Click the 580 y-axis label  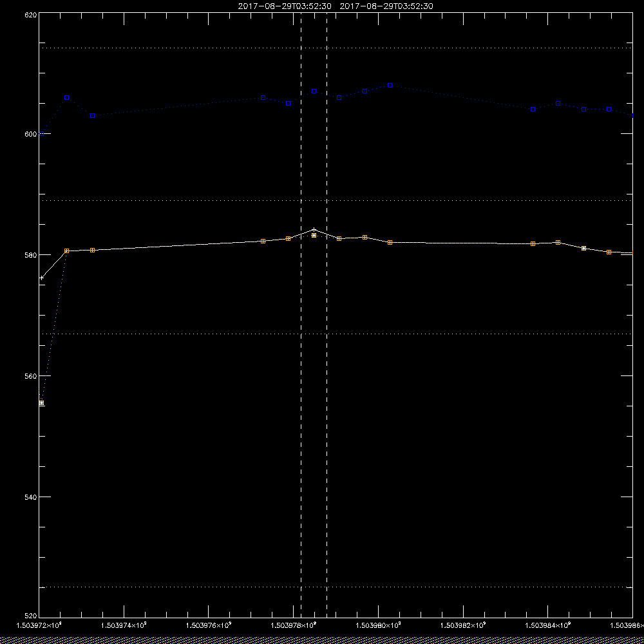(31, 254)
